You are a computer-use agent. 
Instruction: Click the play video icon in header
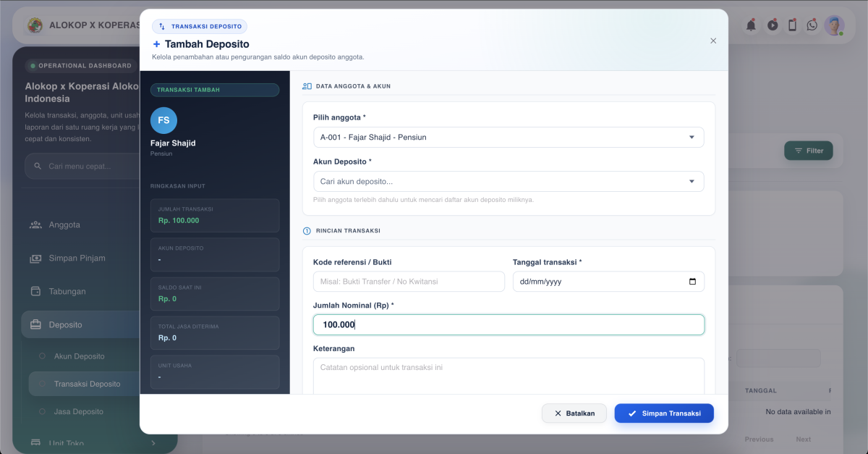773,25
